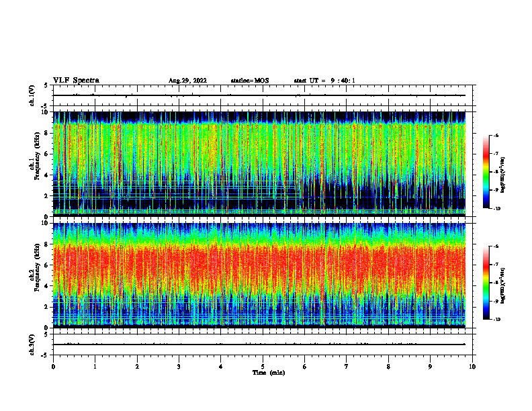This screenshot has height=411, width=532.
Task: Click the "-6" label on ch.2 colorbar
Action: (x=496, y=246)
